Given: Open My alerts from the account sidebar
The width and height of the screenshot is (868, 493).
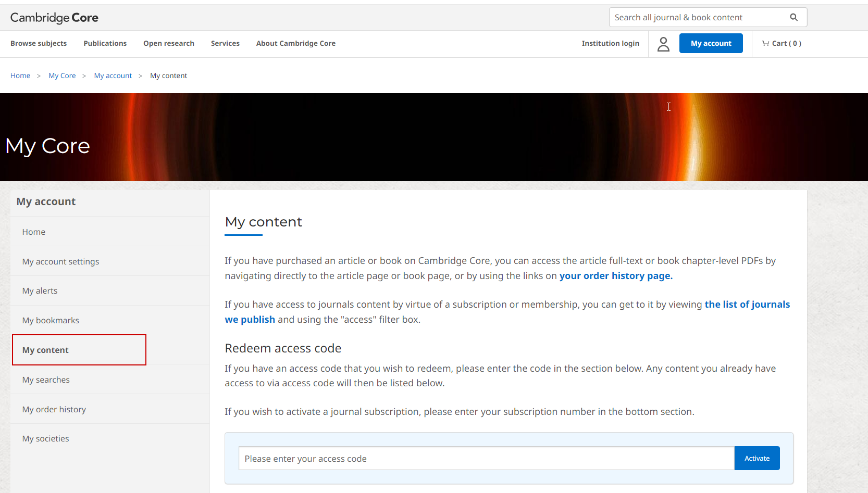Looking at the screenshot, I should pyautogui.click(x=40, y=290).
